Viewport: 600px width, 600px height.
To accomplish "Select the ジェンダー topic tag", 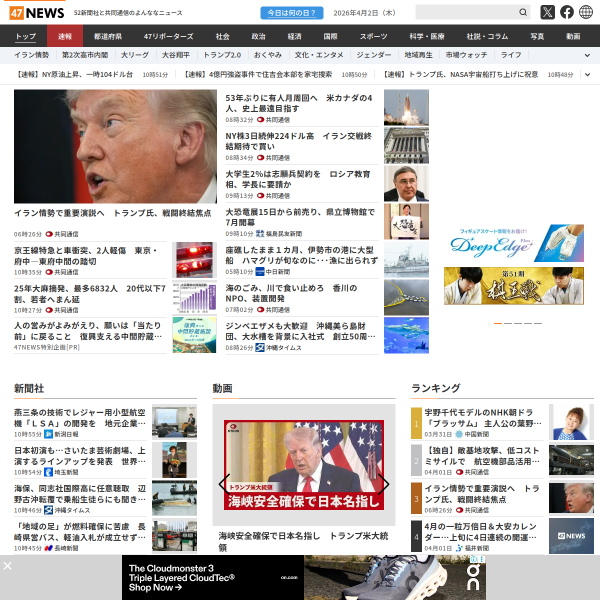I will click(x=374, y=55).
